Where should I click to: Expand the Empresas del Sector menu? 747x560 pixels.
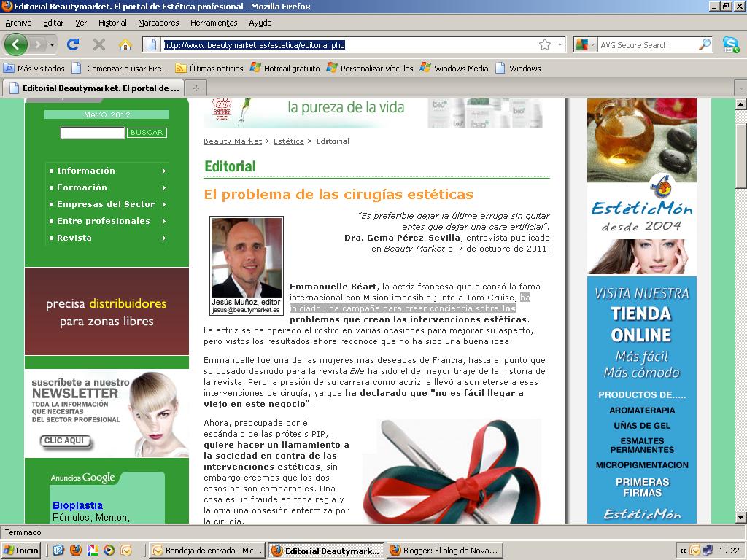(x=107, y=204)
